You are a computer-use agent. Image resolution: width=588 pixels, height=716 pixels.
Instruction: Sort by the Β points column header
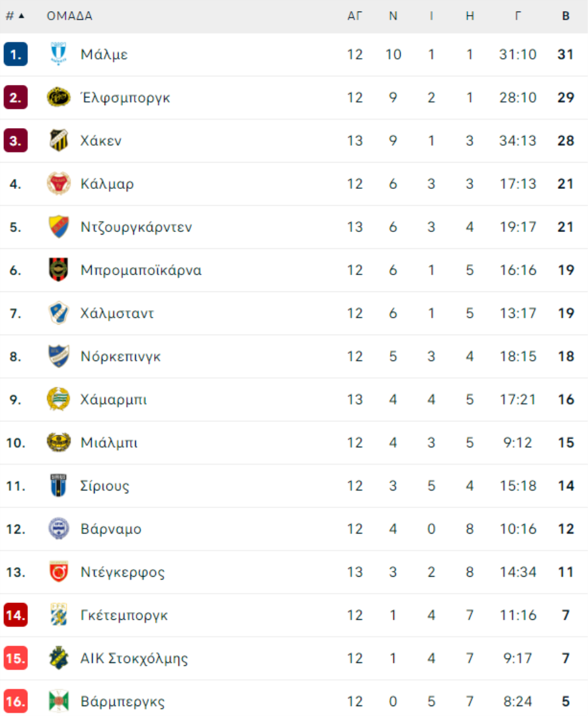[566, 16]
